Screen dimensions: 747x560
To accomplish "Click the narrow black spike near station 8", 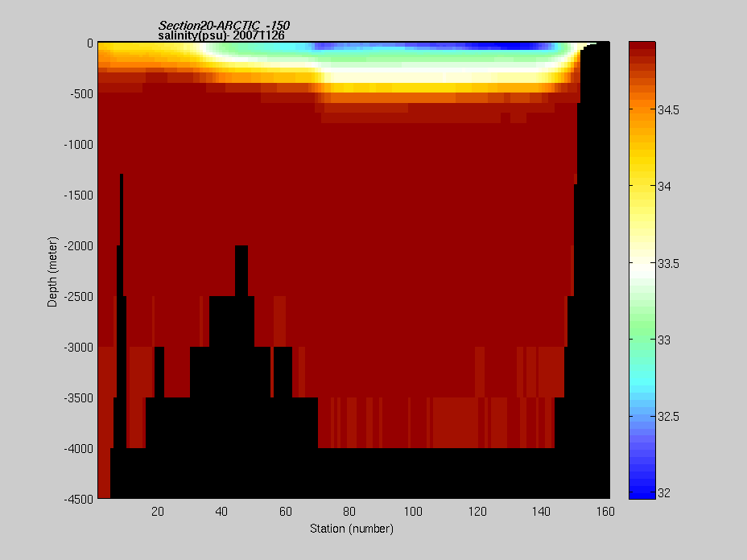I will coord(122,209).
